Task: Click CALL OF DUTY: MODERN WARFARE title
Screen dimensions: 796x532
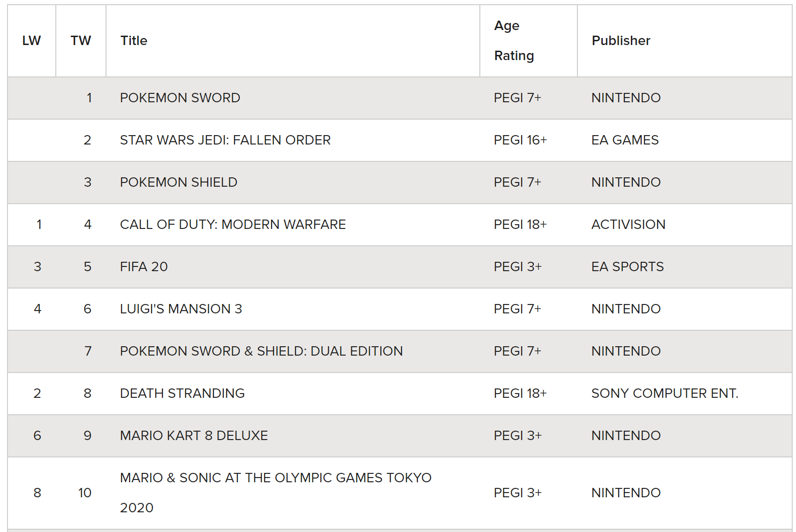Action: (233, 224)
